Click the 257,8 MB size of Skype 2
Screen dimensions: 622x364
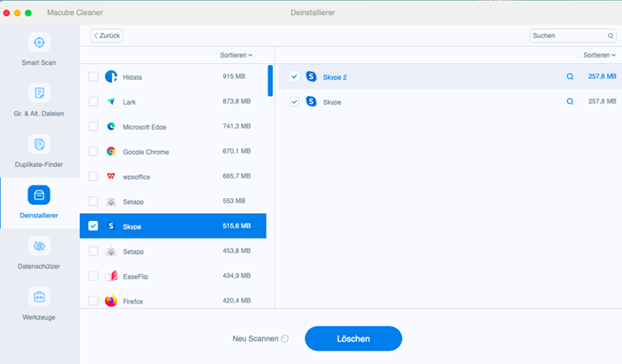pyautogui.click(x=602, y=76)
